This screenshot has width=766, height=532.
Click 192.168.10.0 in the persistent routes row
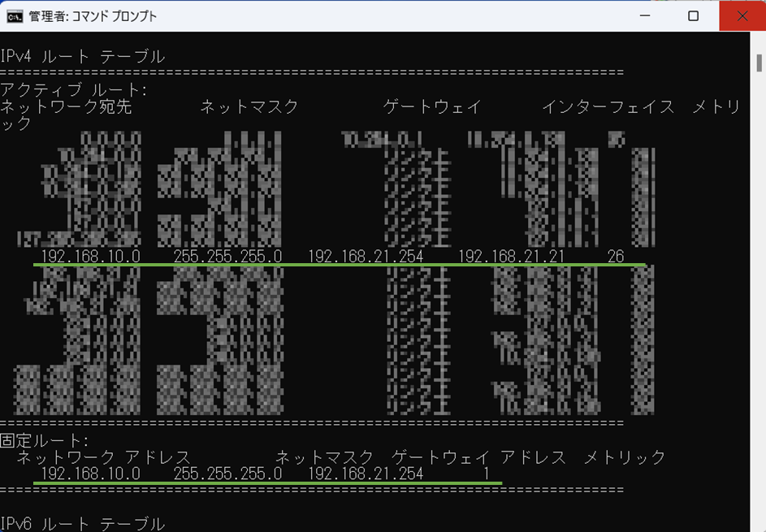[x=90, y=474]
